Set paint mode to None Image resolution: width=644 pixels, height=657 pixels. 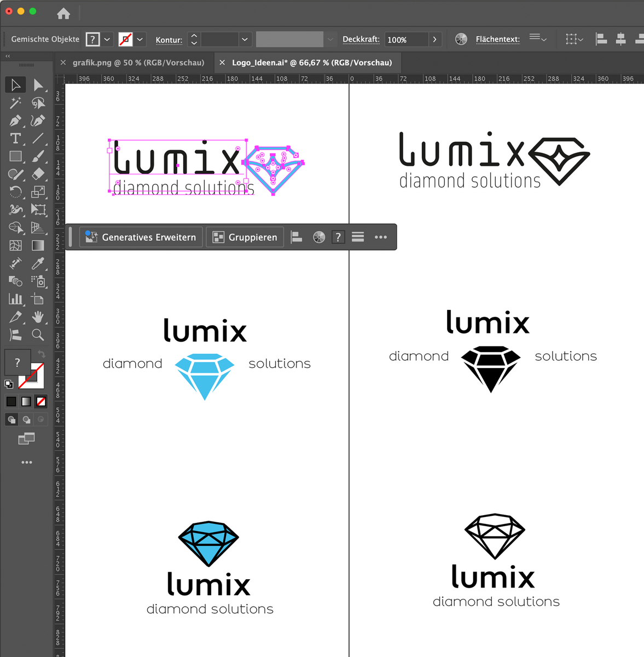coord(40,401)
